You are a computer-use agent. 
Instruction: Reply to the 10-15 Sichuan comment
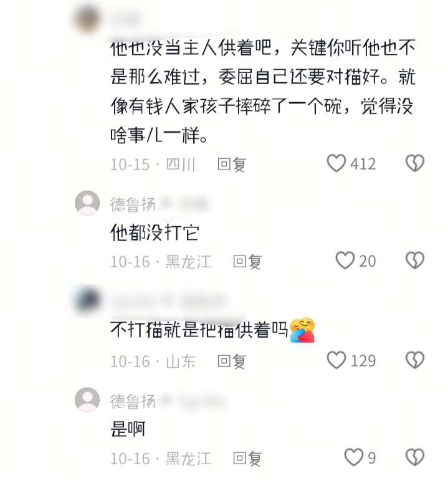pos(232,164)
